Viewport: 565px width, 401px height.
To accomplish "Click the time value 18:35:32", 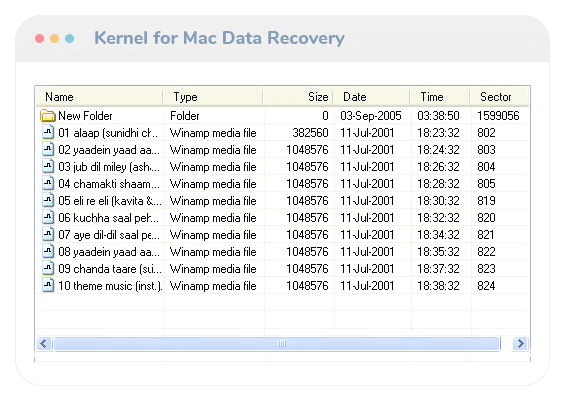I will point(438,251).
